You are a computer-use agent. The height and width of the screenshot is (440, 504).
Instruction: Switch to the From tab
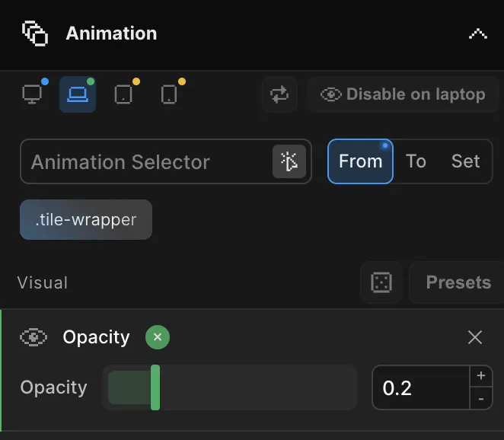pos(360,161)
